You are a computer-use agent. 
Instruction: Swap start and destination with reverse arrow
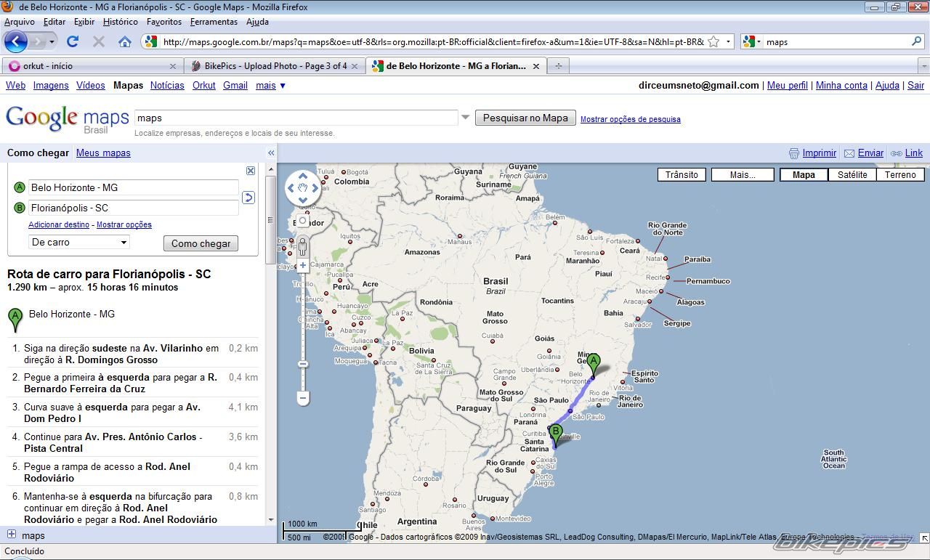click(x=248, y=198)
